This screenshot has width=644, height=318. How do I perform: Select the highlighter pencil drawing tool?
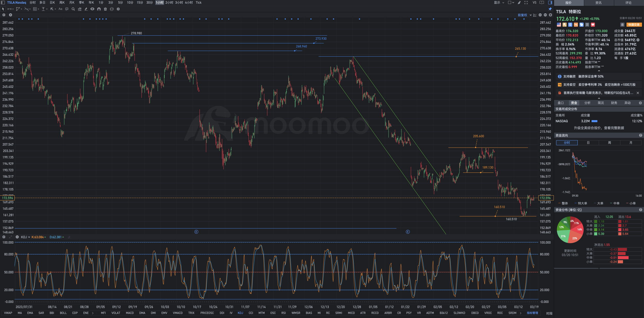pos(86,9)
